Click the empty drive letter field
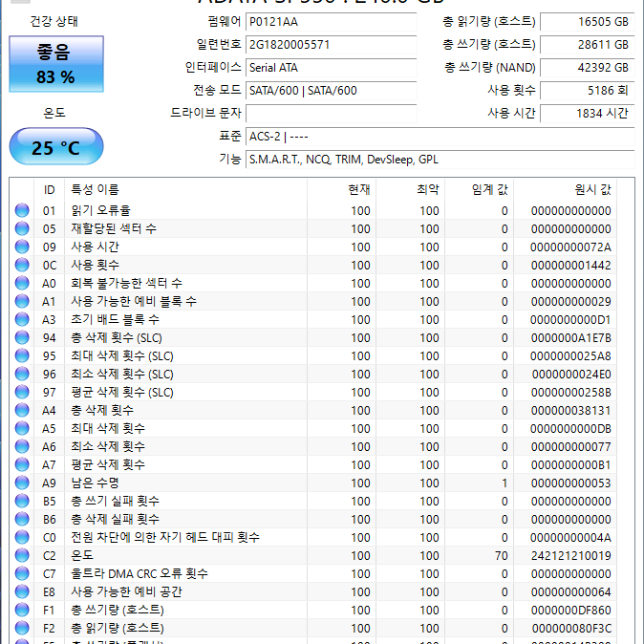The height and width of the screenshot is (644, 644). 331,114
